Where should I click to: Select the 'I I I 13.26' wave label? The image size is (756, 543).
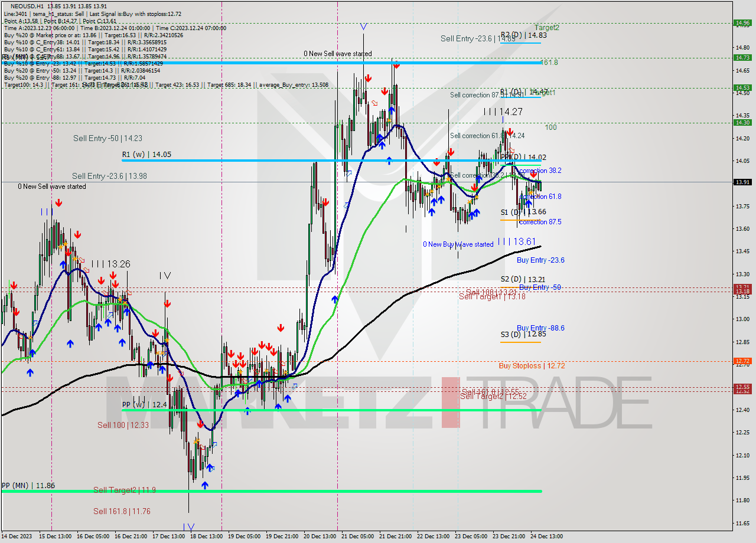point(110,264)
